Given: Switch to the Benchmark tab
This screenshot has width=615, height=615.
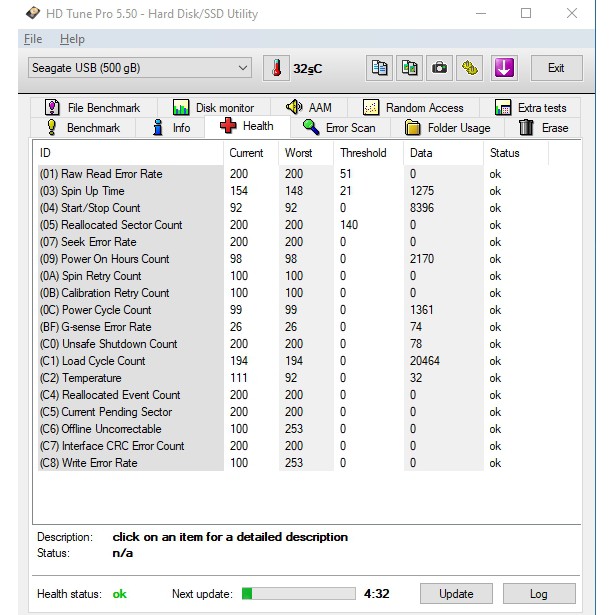Looking at the screenshot, I should coord(83,128).
